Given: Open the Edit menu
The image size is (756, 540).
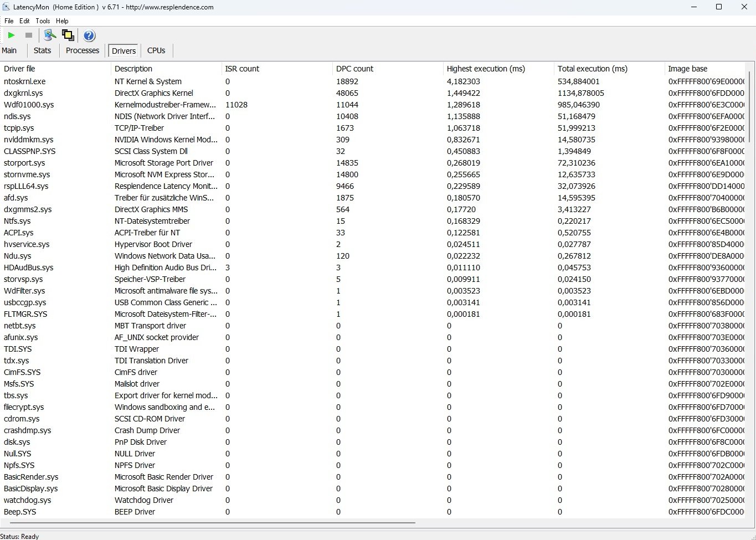Looking at the screenshot, I should pyautogui.click(x=24, y=21).
